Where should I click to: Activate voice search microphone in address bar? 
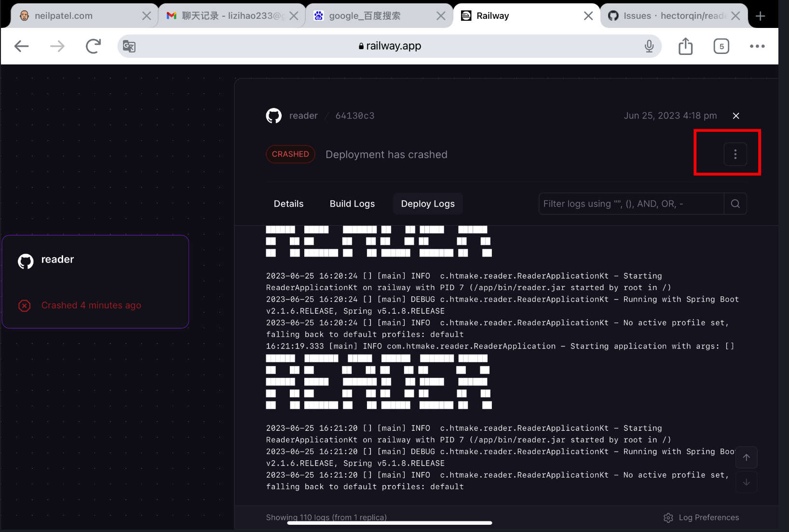[649, 46]
